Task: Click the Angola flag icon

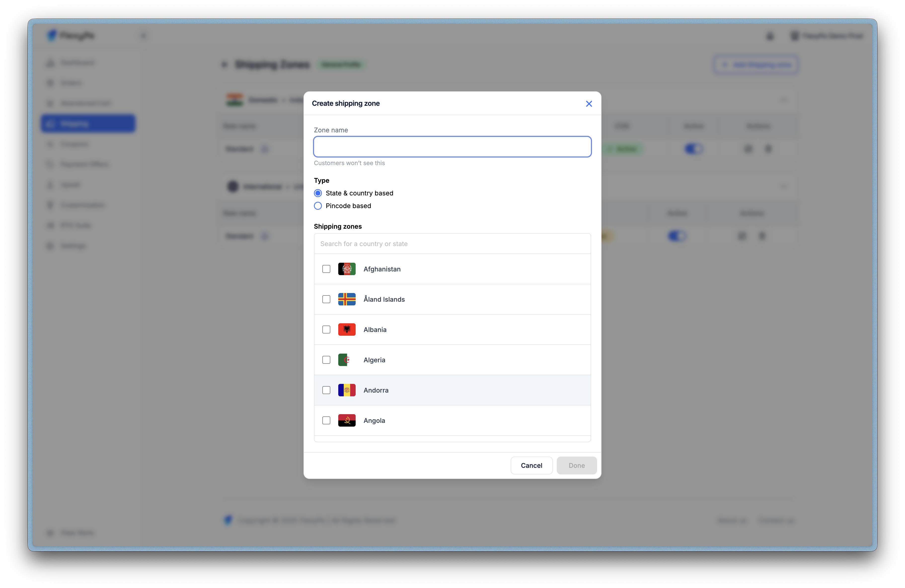Action: [347, 420]
